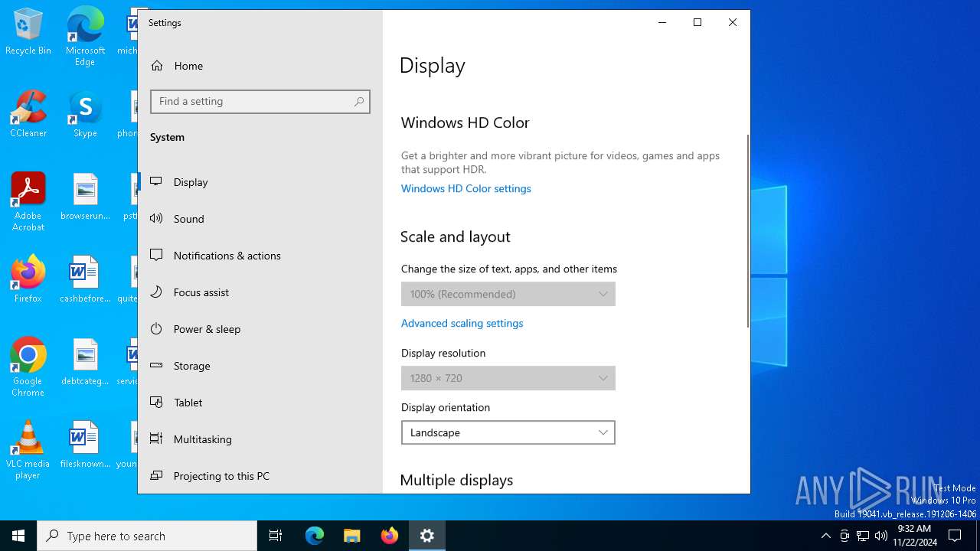The image size is (980, 551).
Task: Open Storage settings
Action: coord(260,366)
